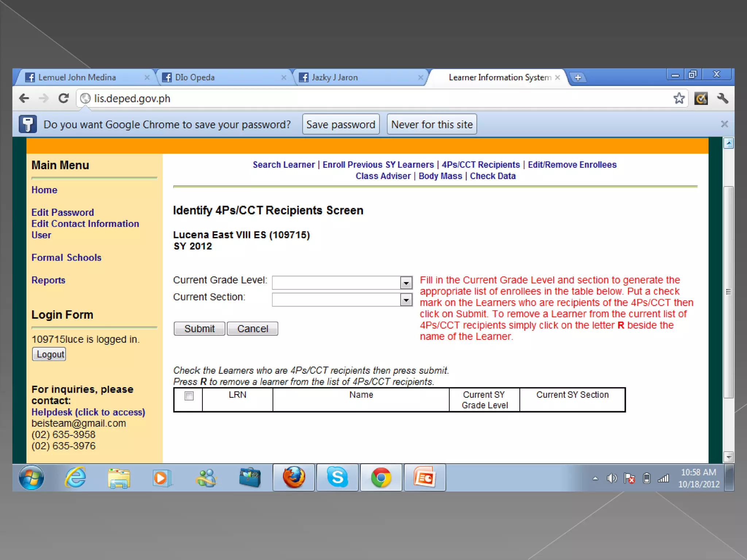Open Windows Explorer folder from taskbar
Screen dimensions: 747x560
click(119, 478)
